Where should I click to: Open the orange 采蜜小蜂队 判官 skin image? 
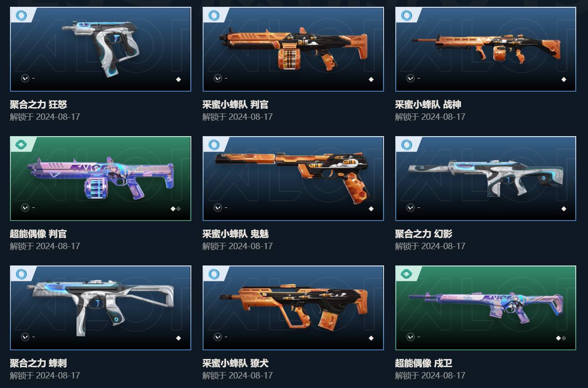point(293,49)
